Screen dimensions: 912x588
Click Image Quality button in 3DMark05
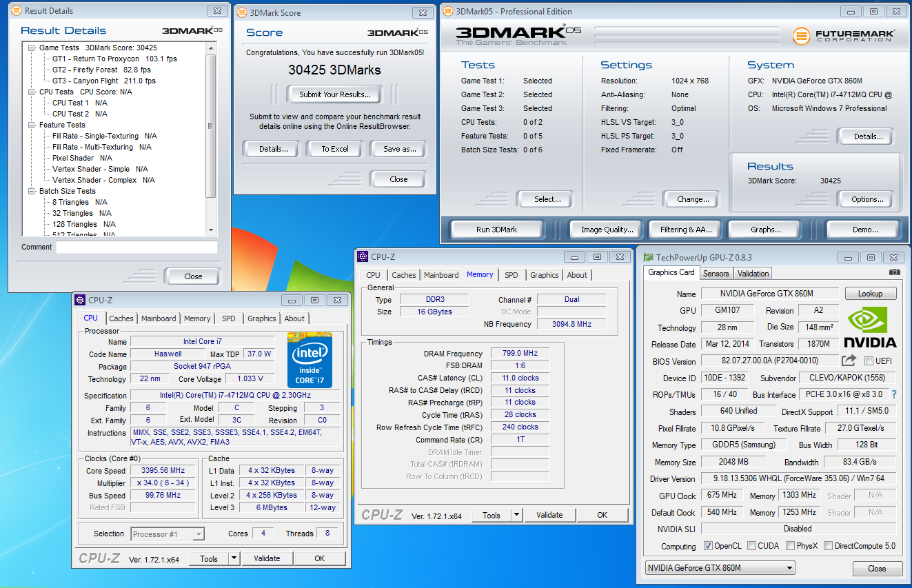coord(607,230)
